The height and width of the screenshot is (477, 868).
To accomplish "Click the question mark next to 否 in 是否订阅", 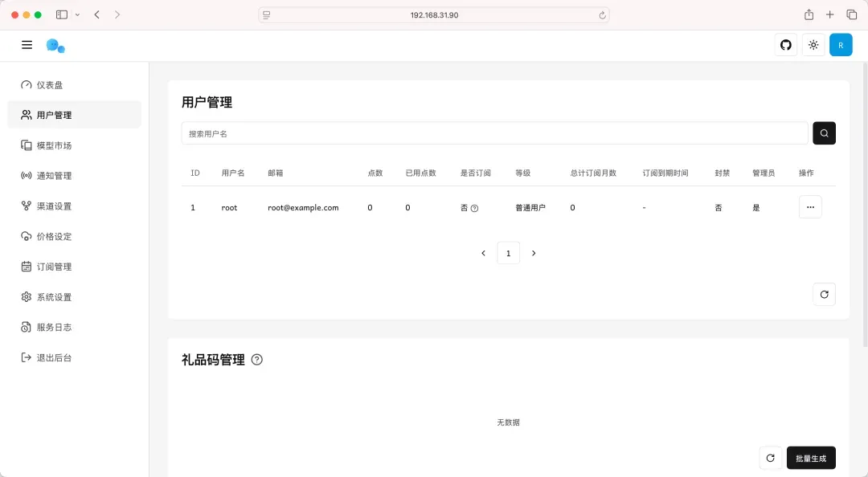I will [x=474, y=208].
